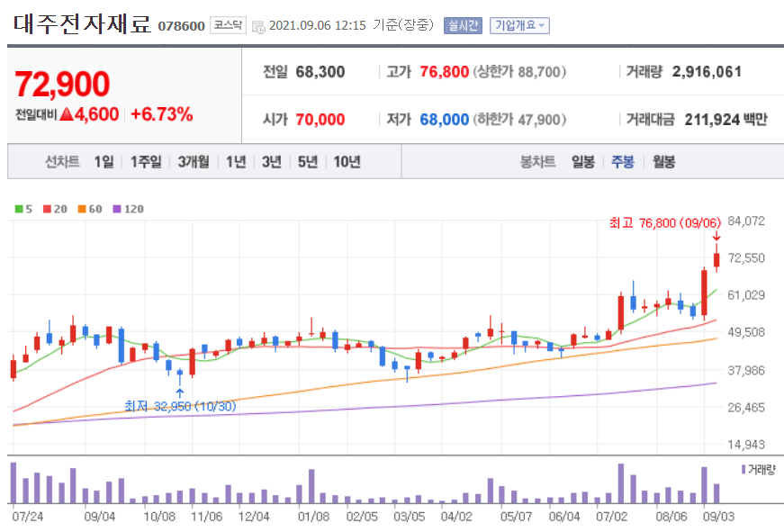The width and height of the screenshot is (784, 532).
Task: Click the 거래대금 value 211,924 백만
Action: click(725, 120)
